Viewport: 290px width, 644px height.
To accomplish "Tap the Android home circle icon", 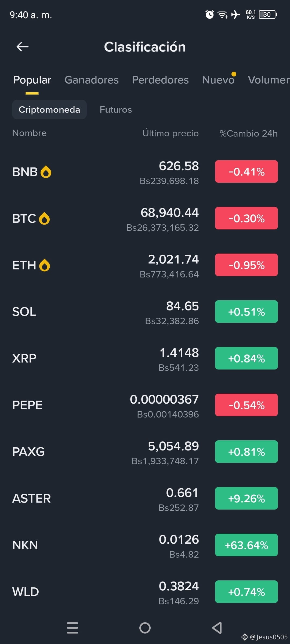I will [145, 628].
